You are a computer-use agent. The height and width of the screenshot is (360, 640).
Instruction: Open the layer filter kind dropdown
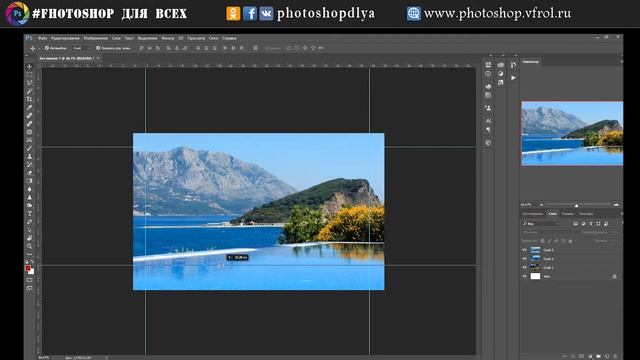point(540,224)
